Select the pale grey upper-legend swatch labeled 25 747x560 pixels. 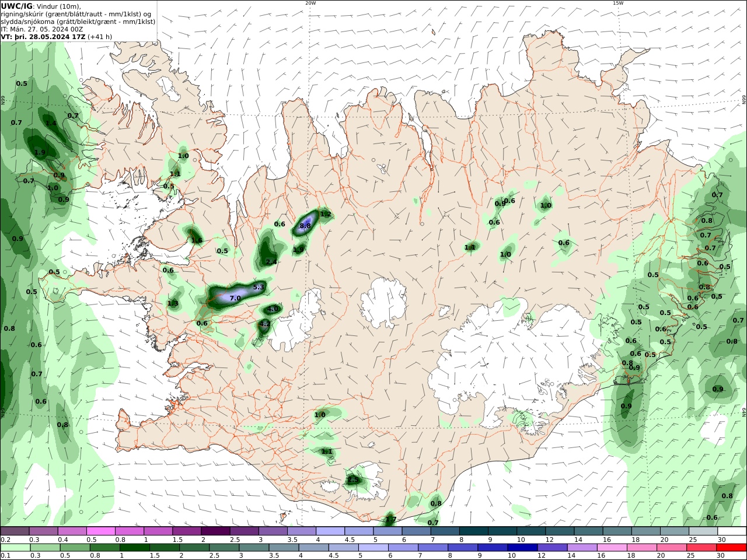click(703, 531)
